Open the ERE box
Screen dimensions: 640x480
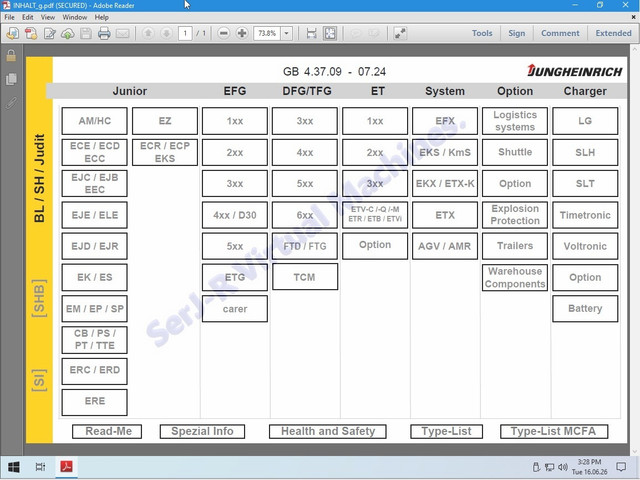click(x=95, y=402)
